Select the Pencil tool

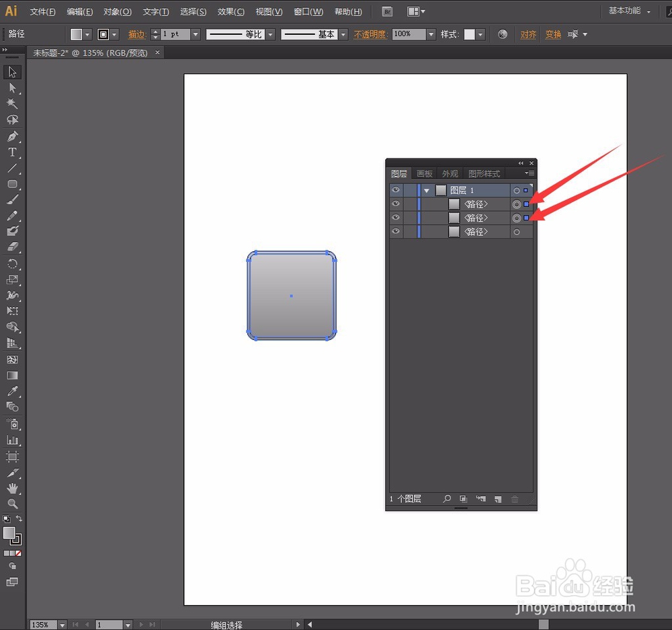point(12,216)
